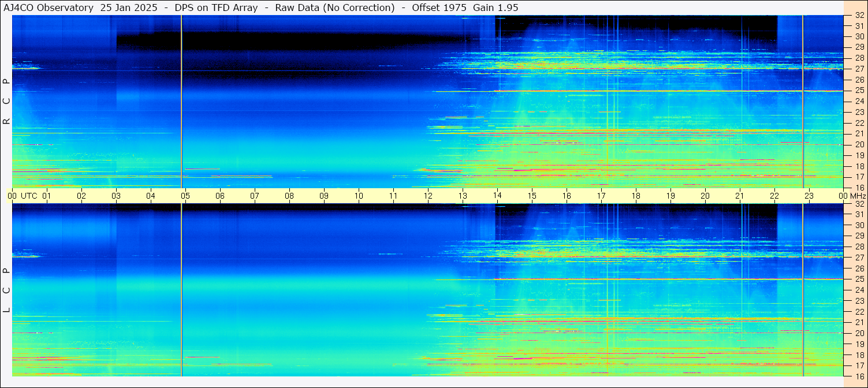Click the 20 MHz label in lower LCP scale
The width and height of the screenshot is (868, 388).
pyautogui.click(x=859, y=333)
